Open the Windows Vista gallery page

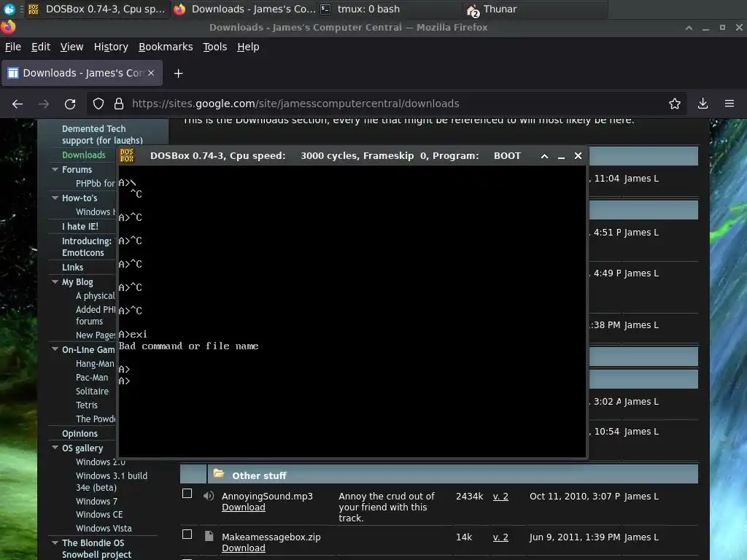104,528
